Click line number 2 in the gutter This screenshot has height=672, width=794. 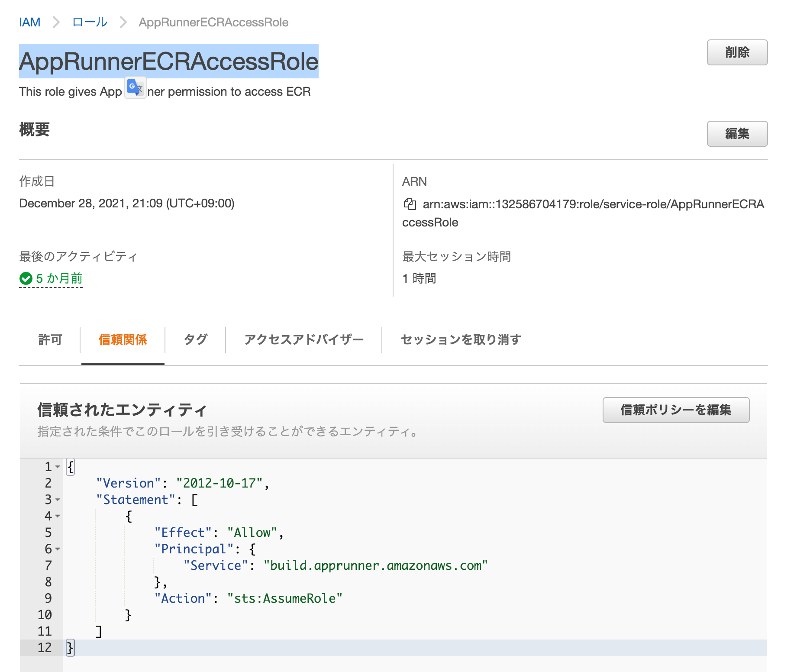48,483
